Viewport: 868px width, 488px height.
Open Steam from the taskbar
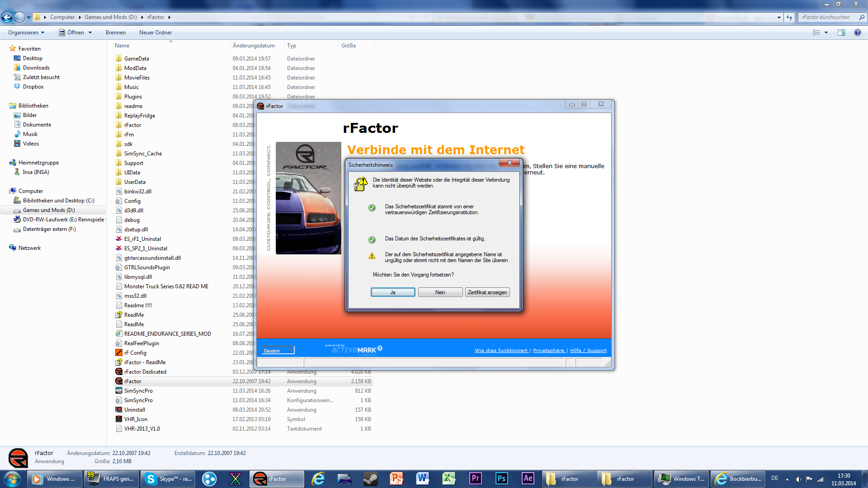coord(371,479)
